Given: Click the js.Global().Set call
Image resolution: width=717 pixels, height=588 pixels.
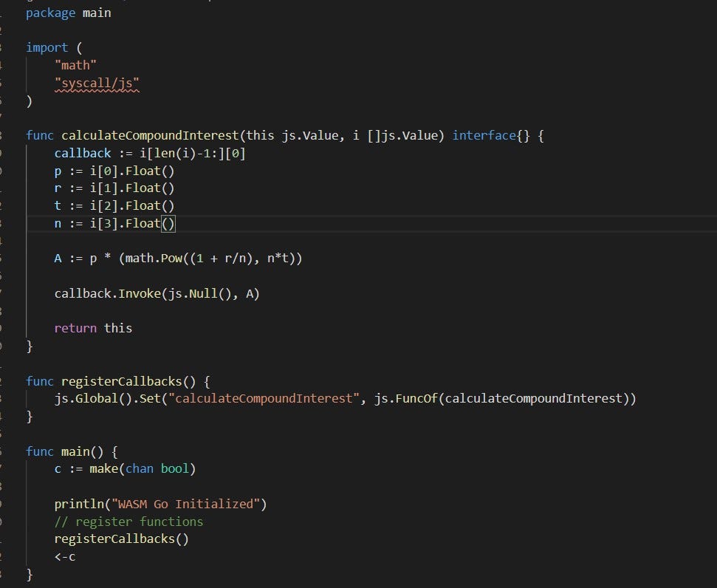Looking at the screenshot, I should pos(346,399).
